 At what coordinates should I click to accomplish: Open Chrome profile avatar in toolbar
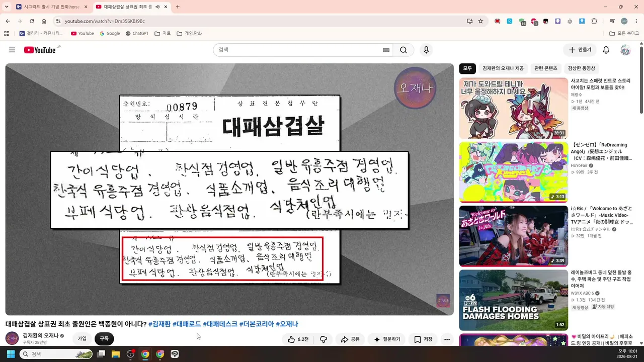(x=624, y=21)
